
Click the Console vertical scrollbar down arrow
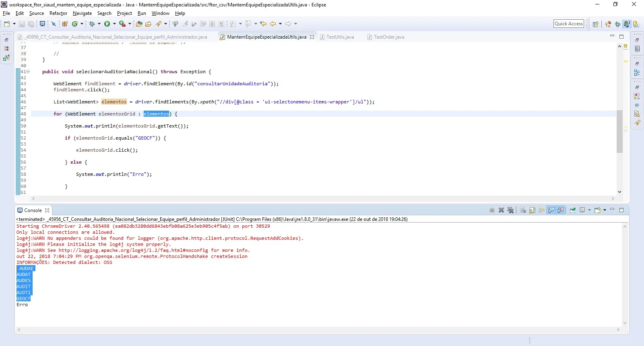point(625,323)
